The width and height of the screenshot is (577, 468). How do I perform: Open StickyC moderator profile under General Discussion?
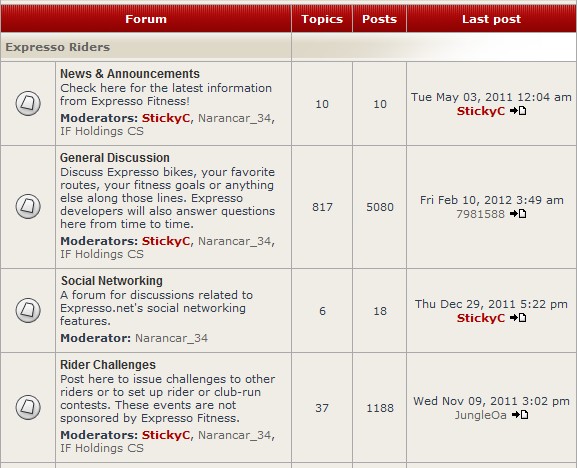point(166,241)
